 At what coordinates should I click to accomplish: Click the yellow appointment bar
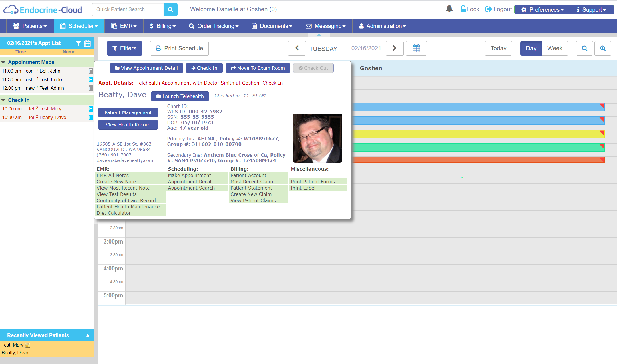[x=477, y=134]
